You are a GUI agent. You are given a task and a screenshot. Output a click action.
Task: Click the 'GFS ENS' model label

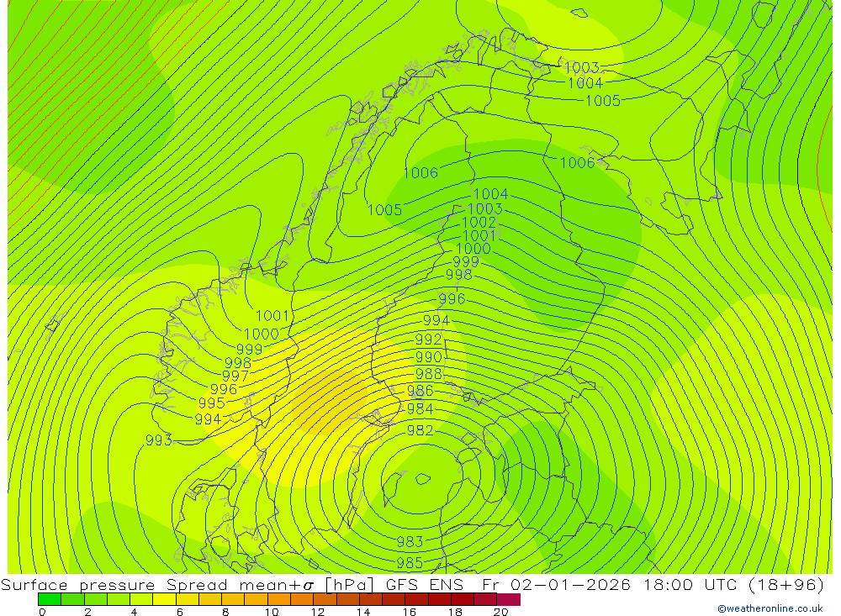click(424, 584)
